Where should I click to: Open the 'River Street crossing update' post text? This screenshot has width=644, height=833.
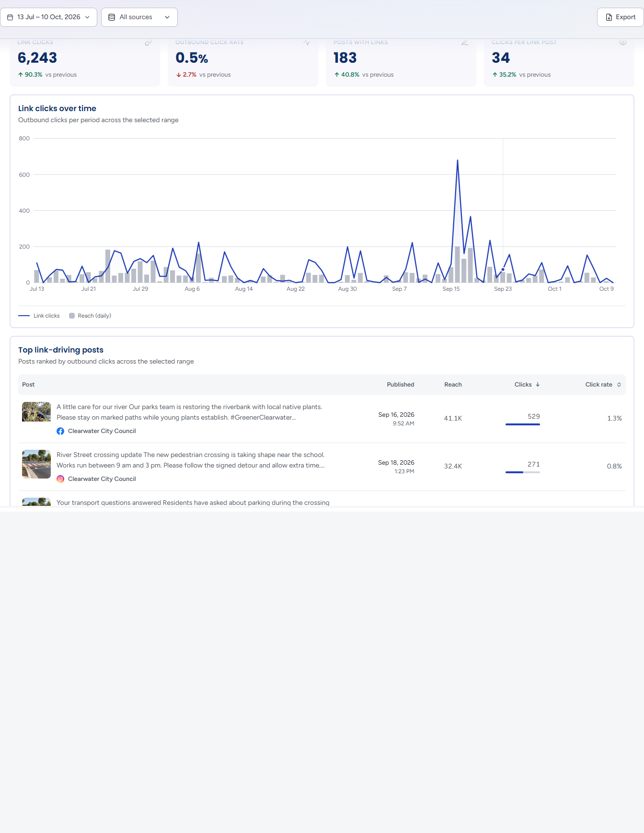pyautogui.click(x=191, y=460)
